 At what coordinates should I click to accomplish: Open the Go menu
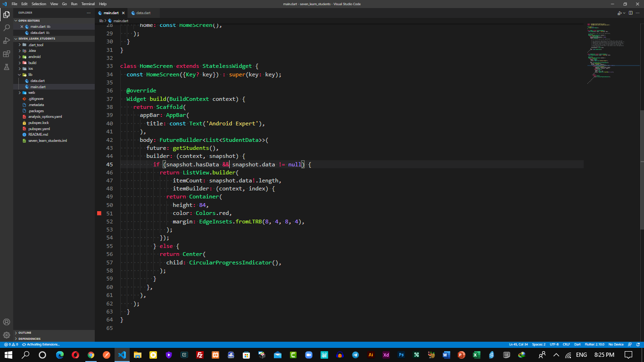pyautogui.click(x=64, y=4)
